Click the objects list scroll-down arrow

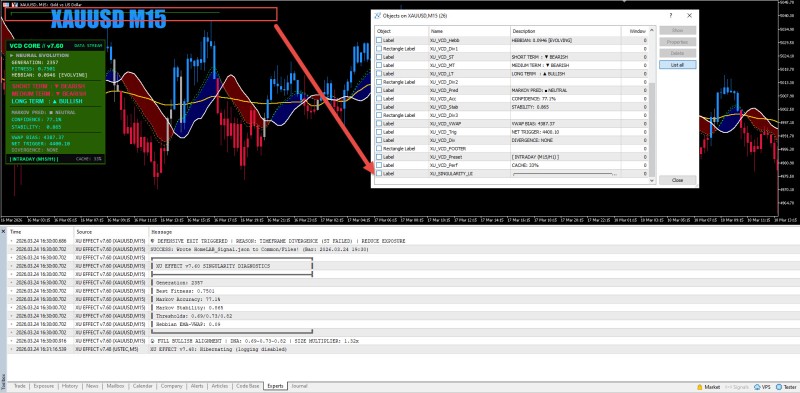[652, 180]
